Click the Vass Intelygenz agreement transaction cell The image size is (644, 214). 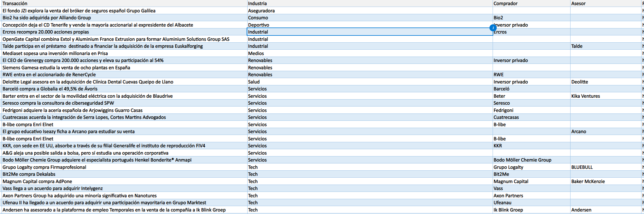click(124, 188)
